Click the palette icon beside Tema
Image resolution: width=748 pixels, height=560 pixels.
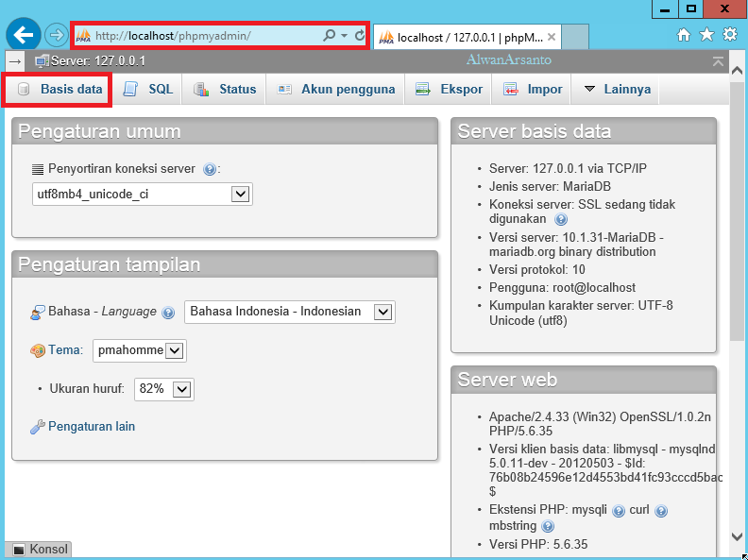click(x=37, y=351)
